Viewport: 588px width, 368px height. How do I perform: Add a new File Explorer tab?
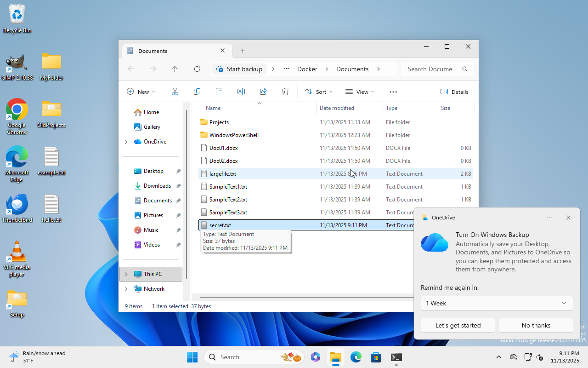click(243, 51)
